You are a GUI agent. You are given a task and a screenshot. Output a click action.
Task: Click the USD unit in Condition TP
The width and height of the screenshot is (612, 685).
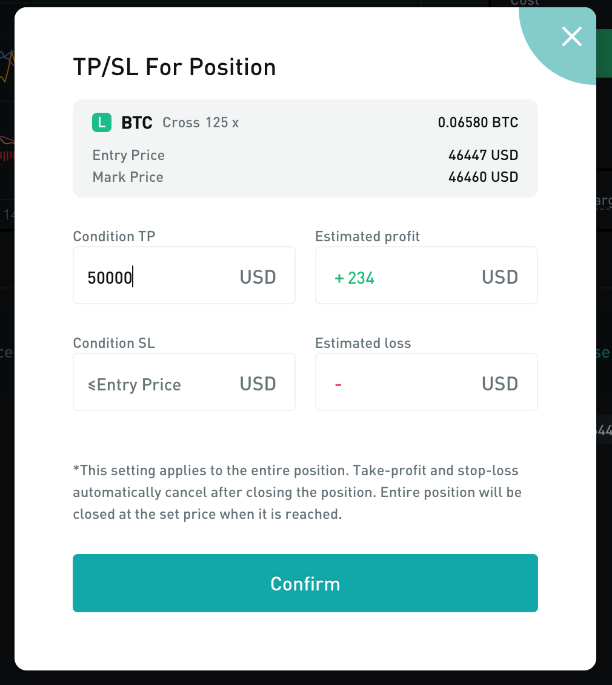tap(258, 277)
